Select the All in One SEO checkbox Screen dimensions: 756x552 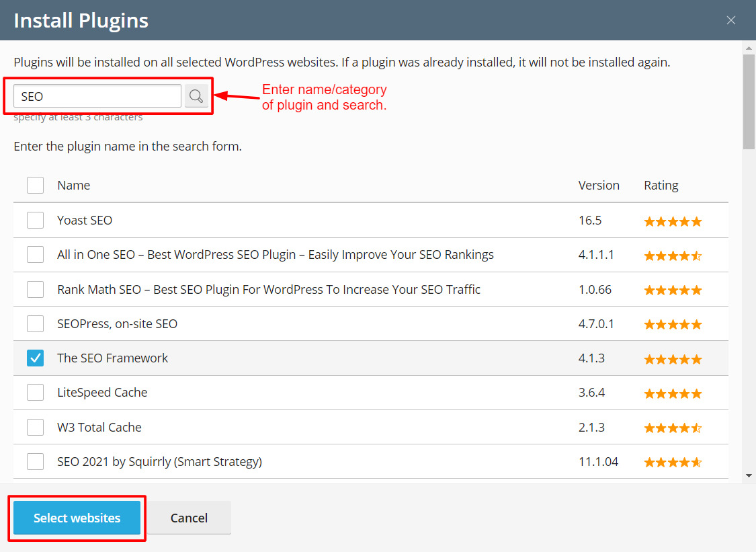[x=36, y=255]
